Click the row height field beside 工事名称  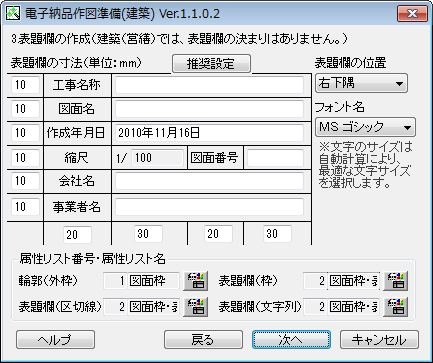(25, 85)
